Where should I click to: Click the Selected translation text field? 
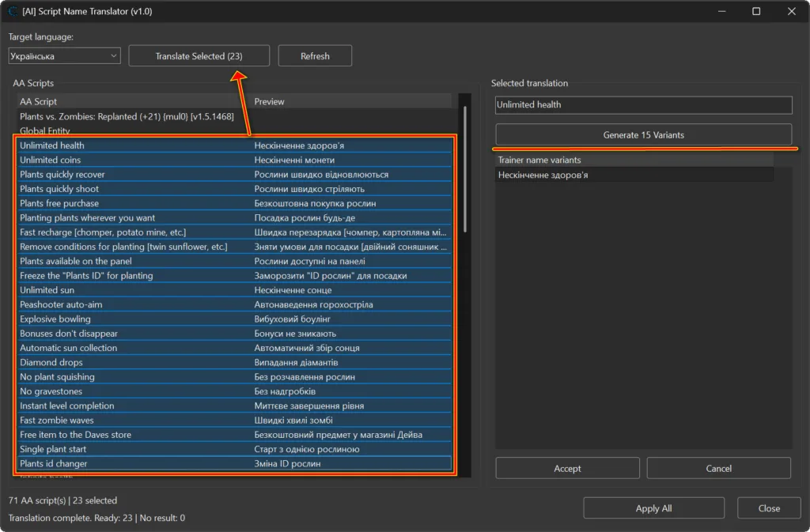(x=643, y=105)
